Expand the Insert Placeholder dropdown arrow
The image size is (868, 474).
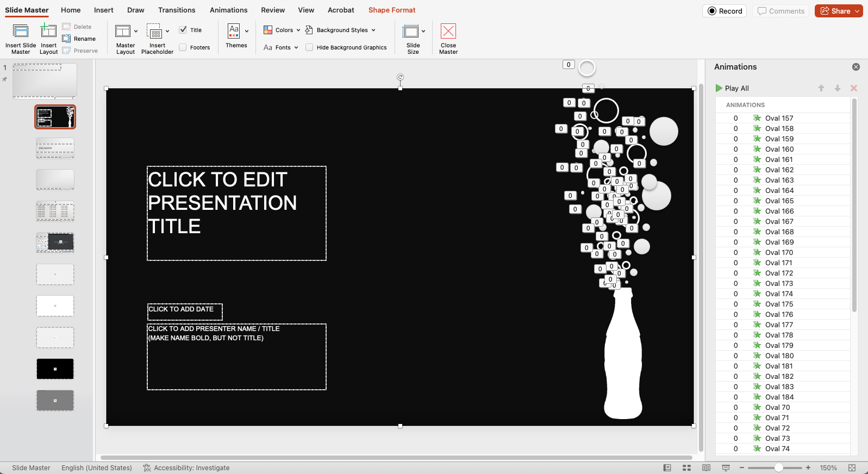[167, 31]
